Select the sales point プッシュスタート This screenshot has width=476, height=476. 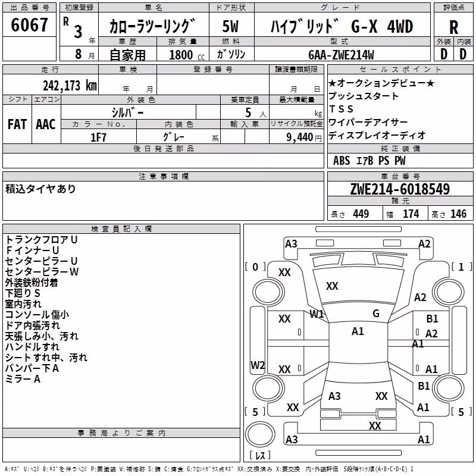pos(364,96)
